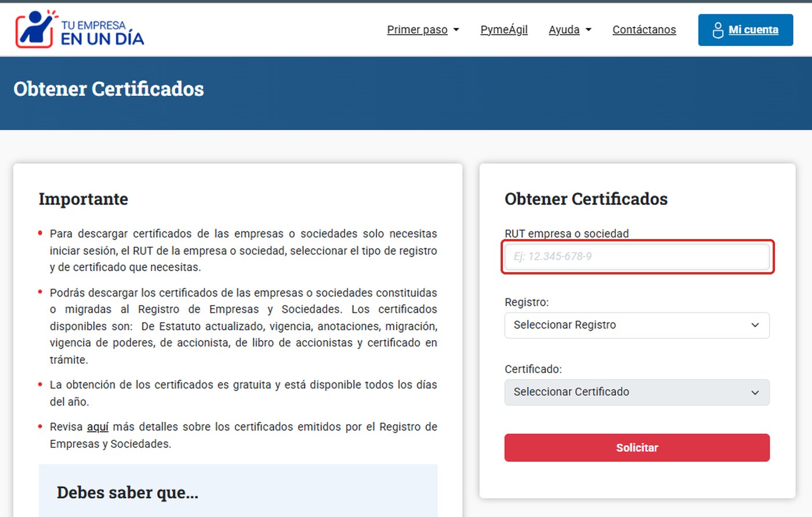Click the 'Debes saber que...' heading
Viewport: 812px width, 517px height.
128,493
